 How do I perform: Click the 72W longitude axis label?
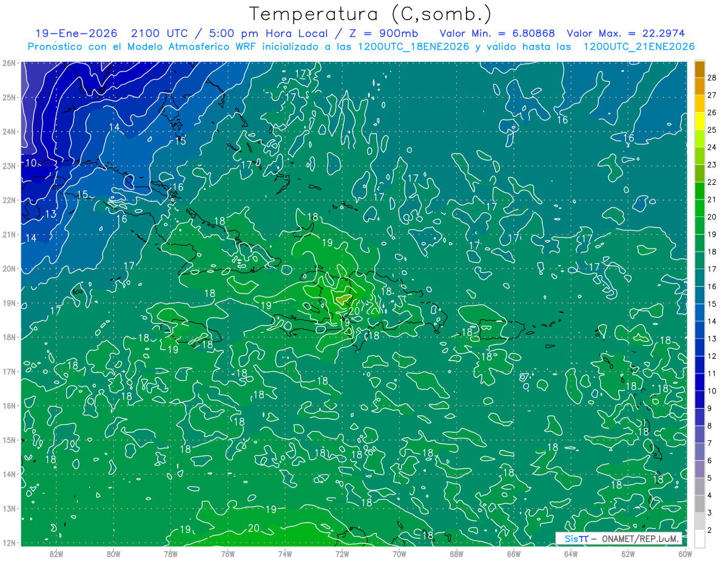(x=342, y=554)
